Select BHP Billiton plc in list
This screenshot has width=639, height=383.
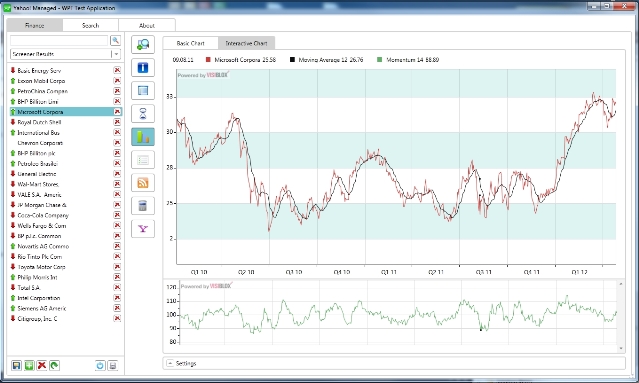tap(66, 153)
